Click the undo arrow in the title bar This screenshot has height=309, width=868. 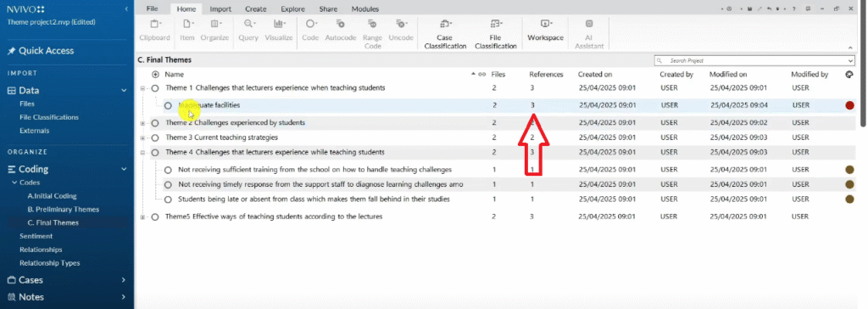(x=769, y=8)
